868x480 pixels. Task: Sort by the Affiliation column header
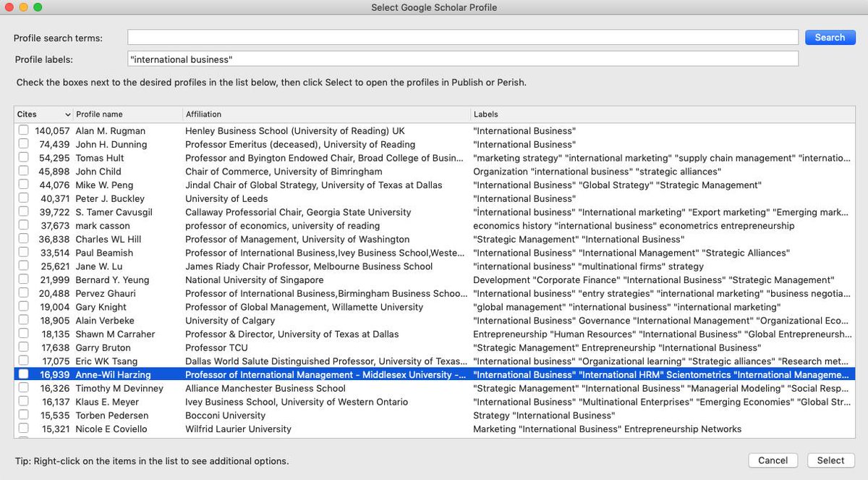point(326,114)
